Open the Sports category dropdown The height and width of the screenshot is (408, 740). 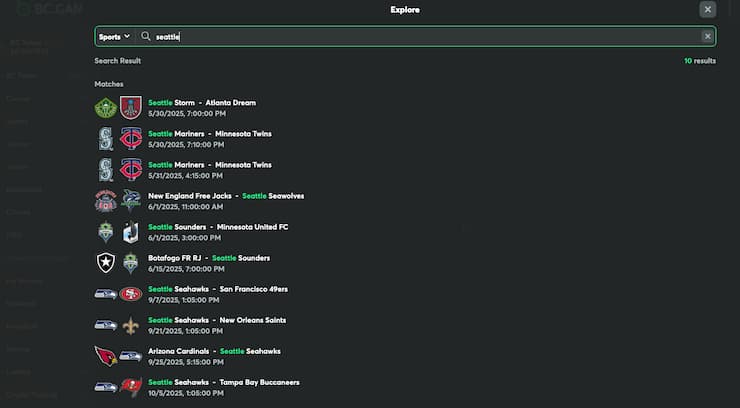(114, 37)
